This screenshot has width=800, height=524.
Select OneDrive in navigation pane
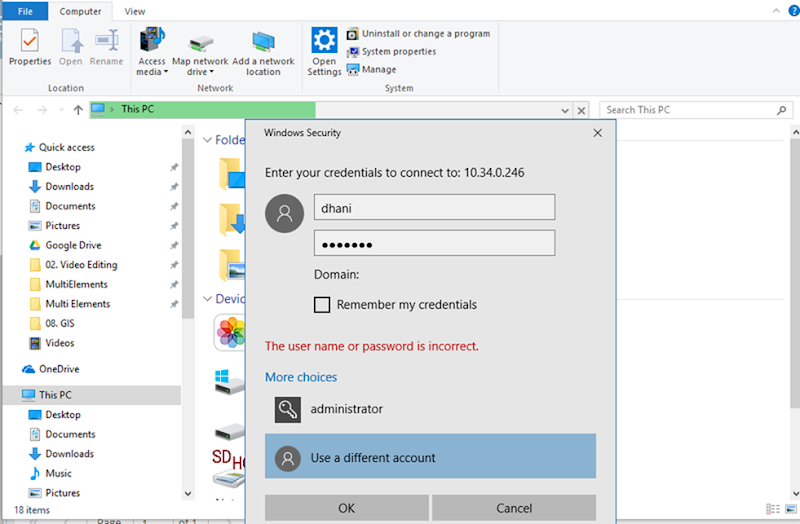(51, 369)
